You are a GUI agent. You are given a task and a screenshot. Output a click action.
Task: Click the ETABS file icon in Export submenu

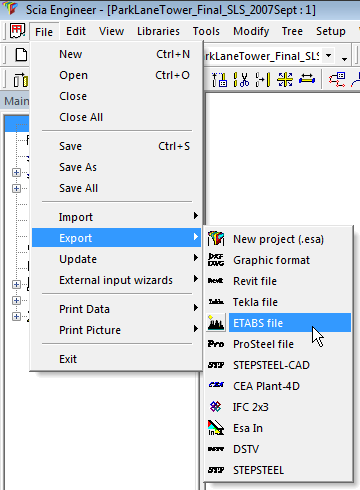[x=216, y=323]
